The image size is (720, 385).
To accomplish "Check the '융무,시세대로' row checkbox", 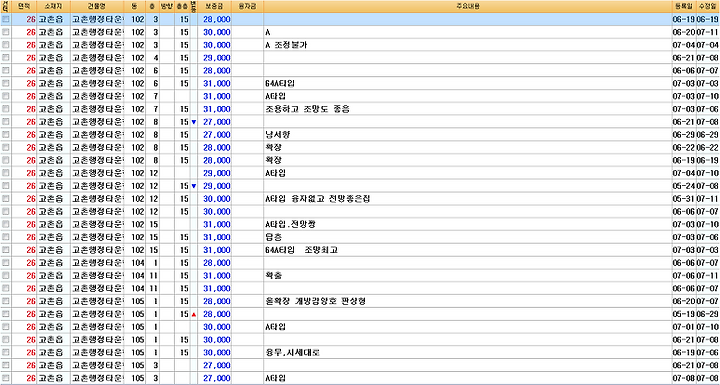I will (x=6, y=353).
